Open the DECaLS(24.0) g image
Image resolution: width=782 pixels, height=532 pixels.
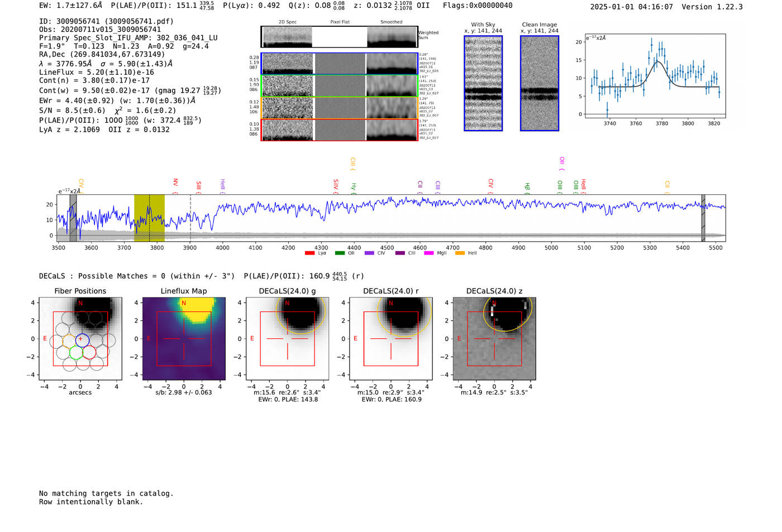pyautogui.click(x=288, y=339)
